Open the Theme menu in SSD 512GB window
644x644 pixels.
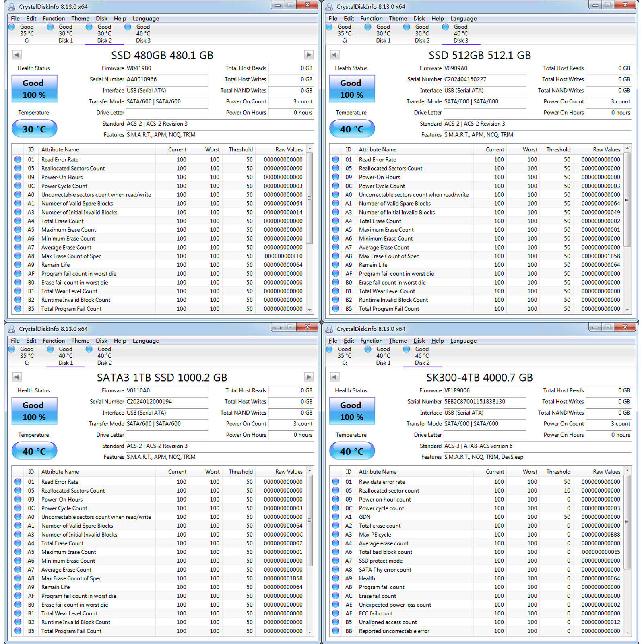pyautogui.click(x=398, y=19)
